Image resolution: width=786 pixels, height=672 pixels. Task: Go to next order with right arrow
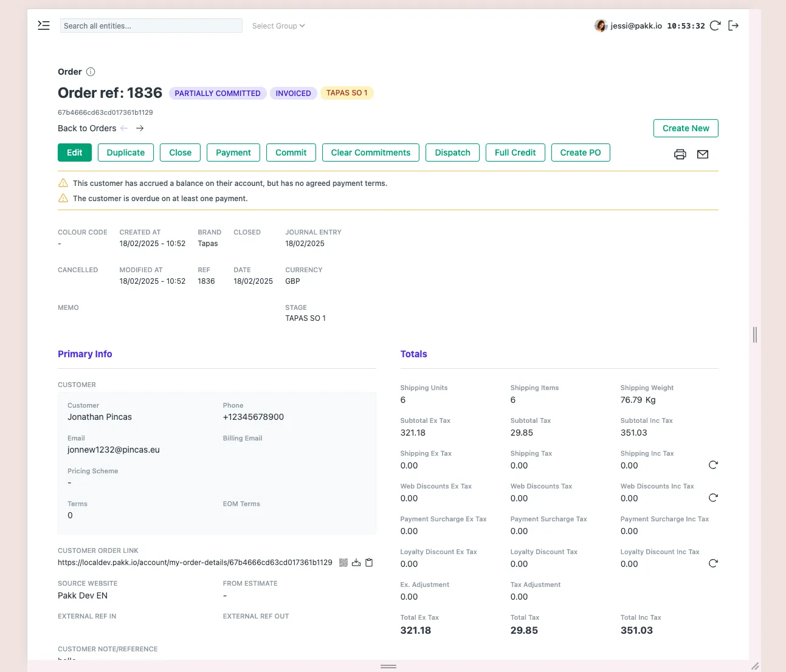click(x=140, y=128)
